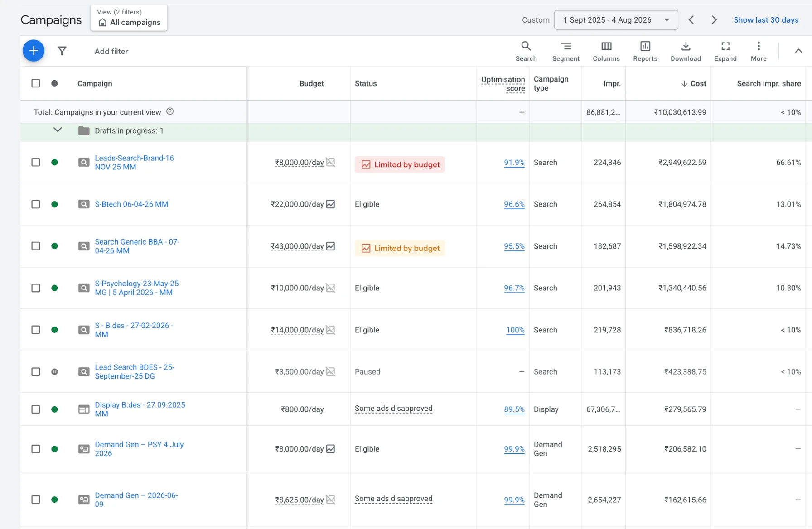Click budget chart icon for Lead Search BDES
This screenshot has width=812, height=529.
331,372
